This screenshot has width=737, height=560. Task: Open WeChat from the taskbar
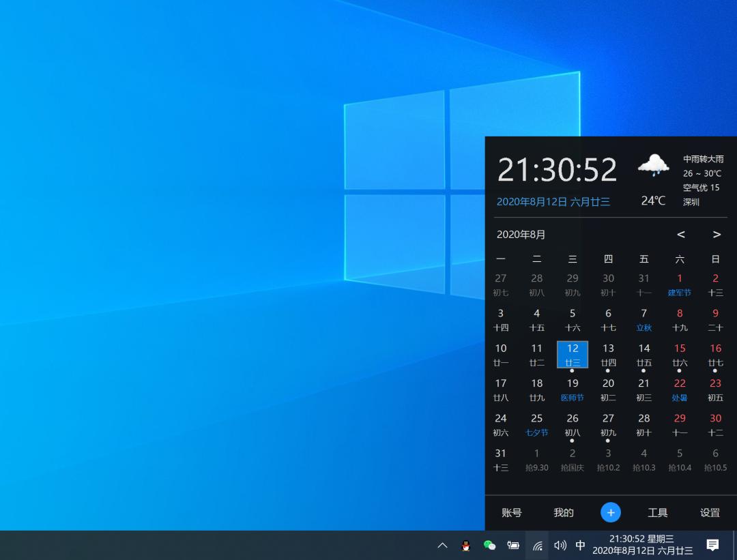489,546
